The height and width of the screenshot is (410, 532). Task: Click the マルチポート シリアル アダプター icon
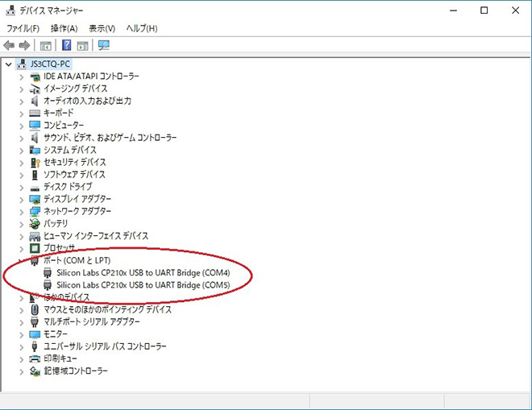35,322
